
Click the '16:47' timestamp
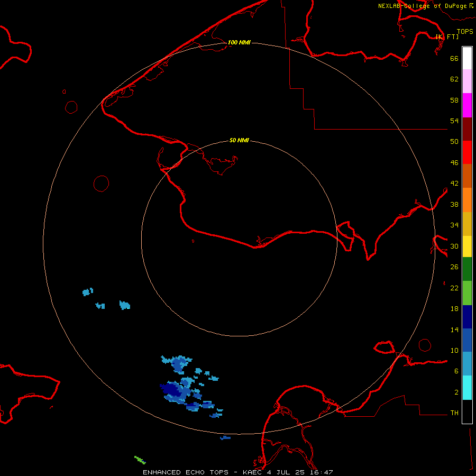(x=322, y=472)
